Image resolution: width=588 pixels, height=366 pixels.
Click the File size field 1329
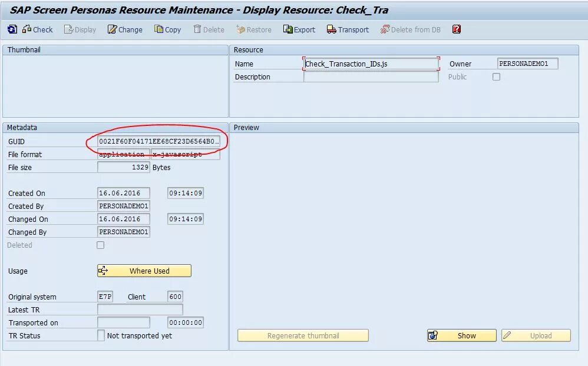[x=123, y=167]
